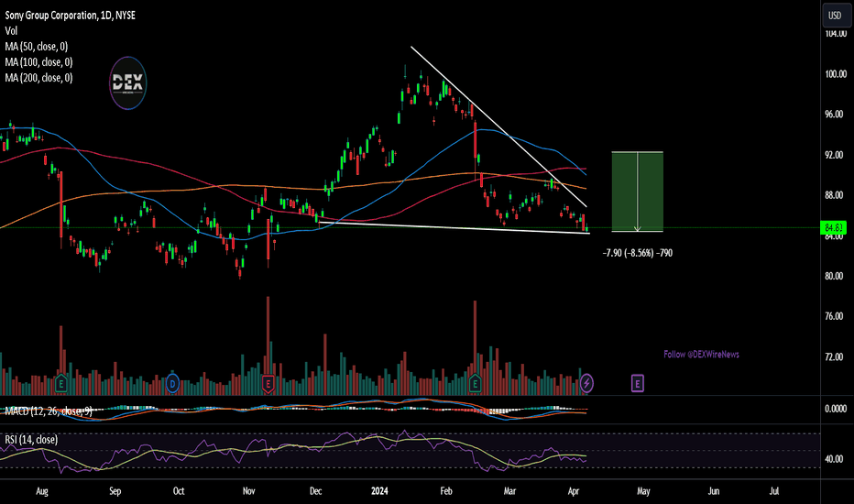Click the -7.90 (-8.56%) measurement label
This screenshot has height=504, width=854.
tap(637, 253)
